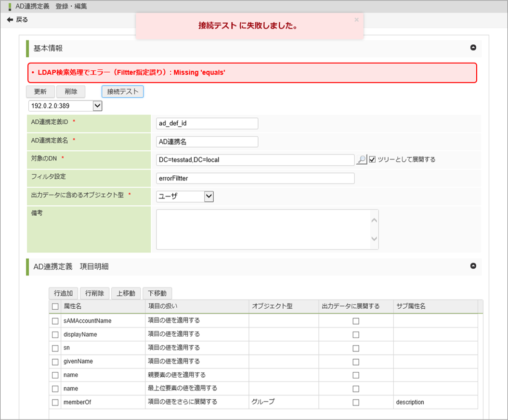Collapse the 基本情報 section
This screenshot has height=420, width=508.
[473, 48]
